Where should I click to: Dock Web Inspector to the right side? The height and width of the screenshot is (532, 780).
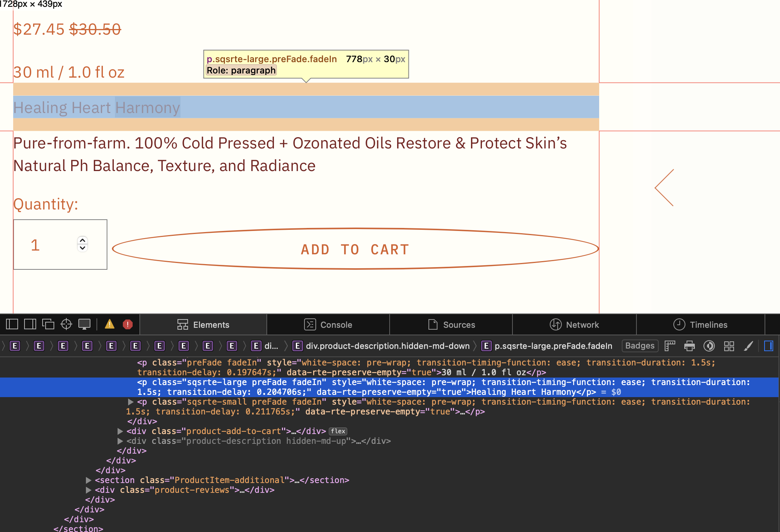[x=30, y=324]
